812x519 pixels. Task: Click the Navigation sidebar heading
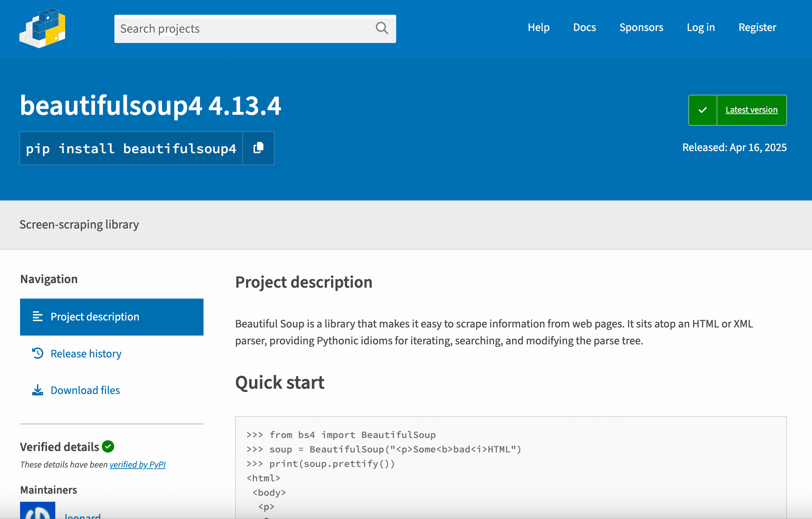[49, 279]
